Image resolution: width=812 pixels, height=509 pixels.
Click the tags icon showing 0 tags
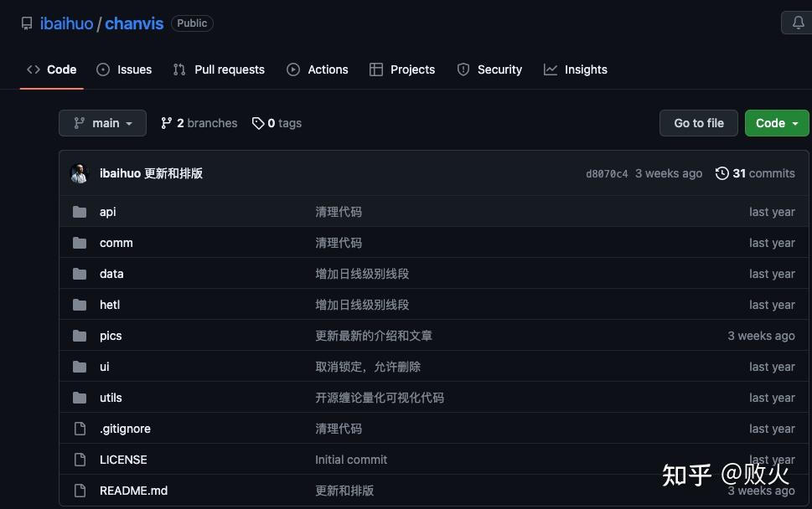click(258, 122)
